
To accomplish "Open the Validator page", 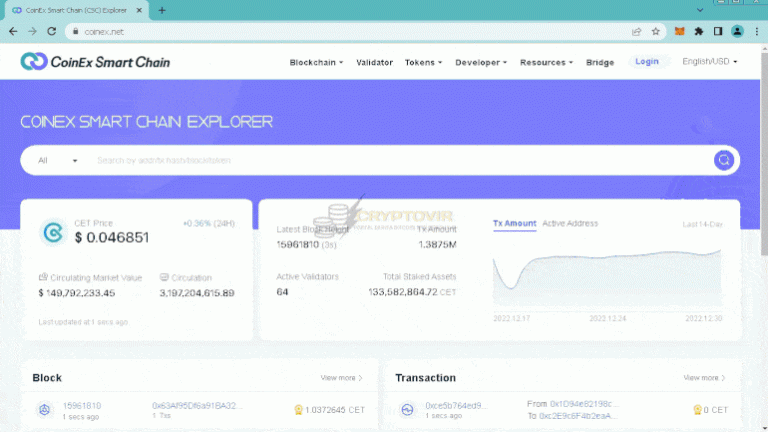I will [x=374, y=62].
